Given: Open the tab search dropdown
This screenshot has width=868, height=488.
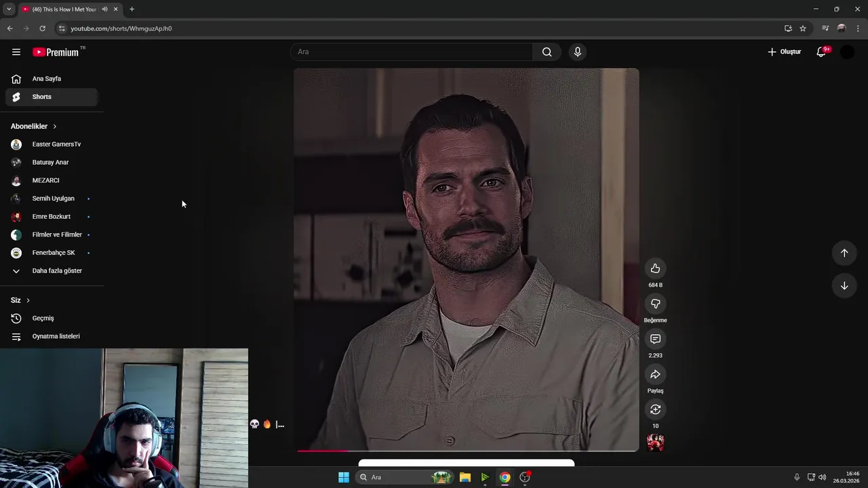Looking at the screenshot, I should pyautogui.click(x=9, y=9).
